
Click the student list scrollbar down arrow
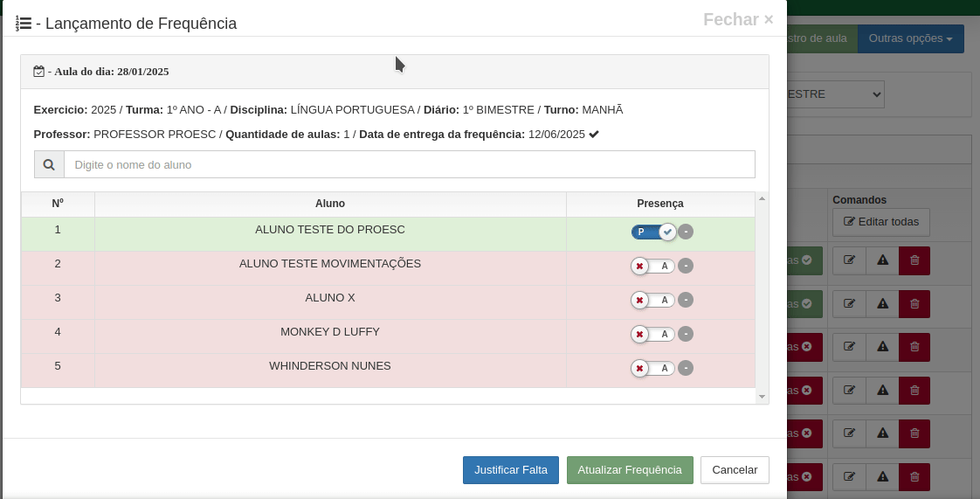pos(763,397)
